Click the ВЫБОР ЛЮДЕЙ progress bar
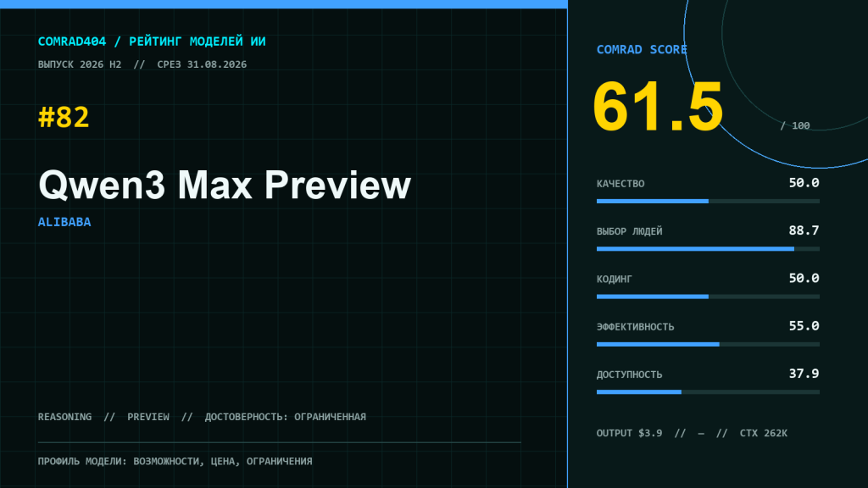This screenshot has width=868, height=488. (x=708, y=249)
